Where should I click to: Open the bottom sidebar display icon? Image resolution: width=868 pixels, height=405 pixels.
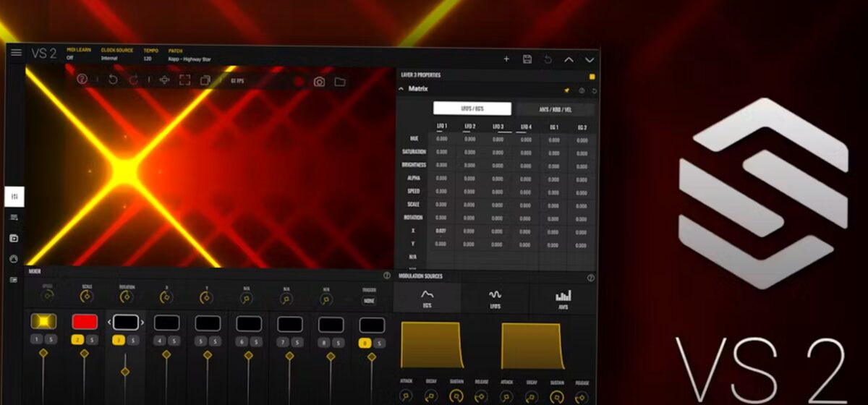[14, 279]
